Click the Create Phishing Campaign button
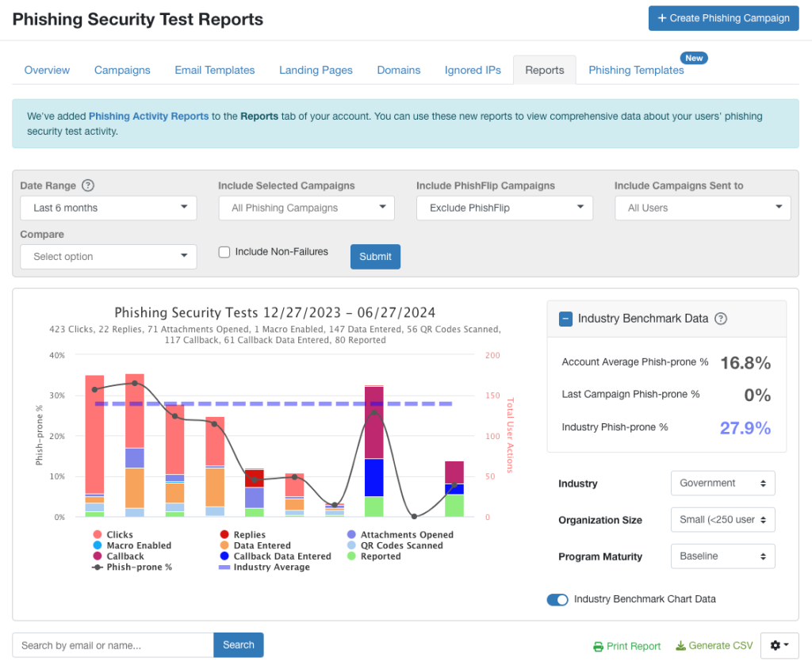This screenshot has width=812, height=669. tap(723, 18)
